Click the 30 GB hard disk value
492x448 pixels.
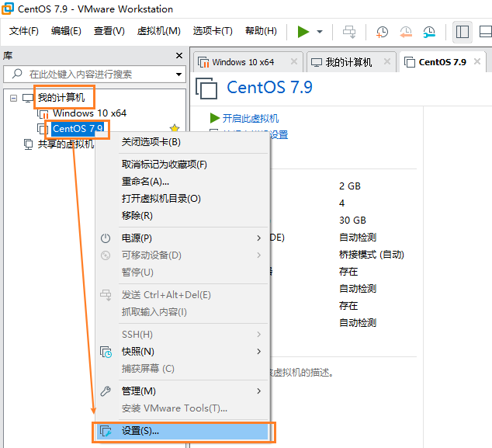[x=352, y=220]
